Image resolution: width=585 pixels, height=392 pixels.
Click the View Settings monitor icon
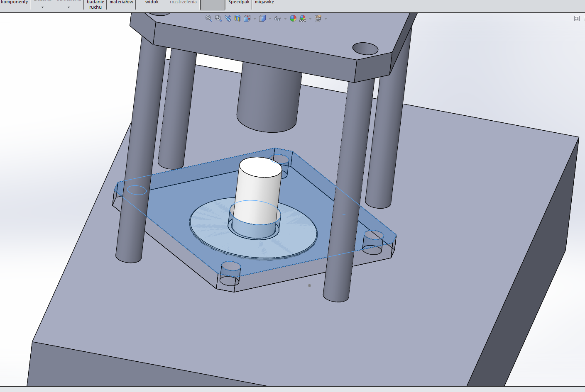[x=318, y=18]
